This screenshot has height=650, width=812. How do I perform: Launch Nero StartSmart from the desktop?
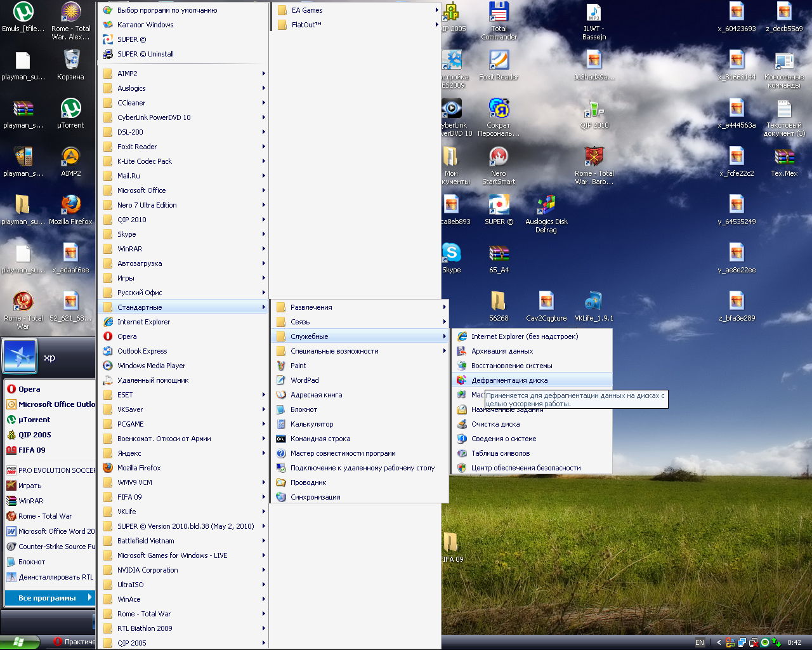pyautogui.click(x=499, y=166)
